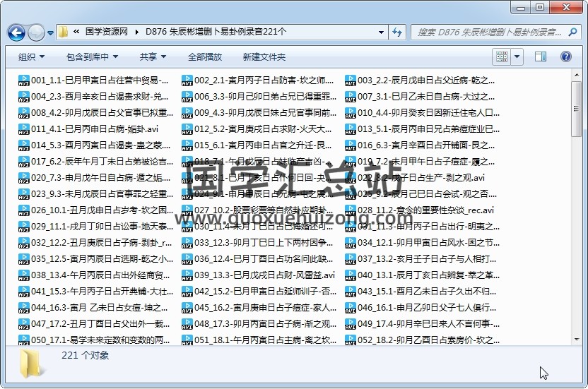Select AVI icon of file 012_5.2

187,129
